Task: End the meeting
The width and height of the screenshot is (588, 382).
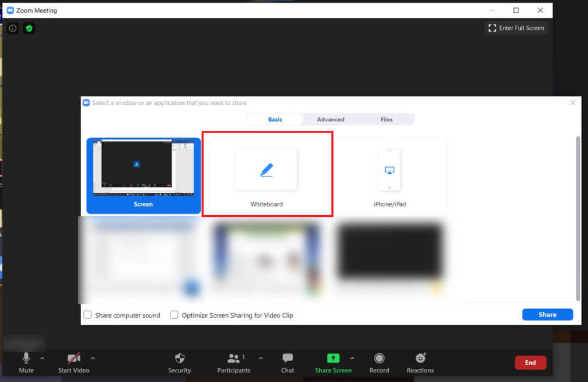Action: (x=530, y=362)
